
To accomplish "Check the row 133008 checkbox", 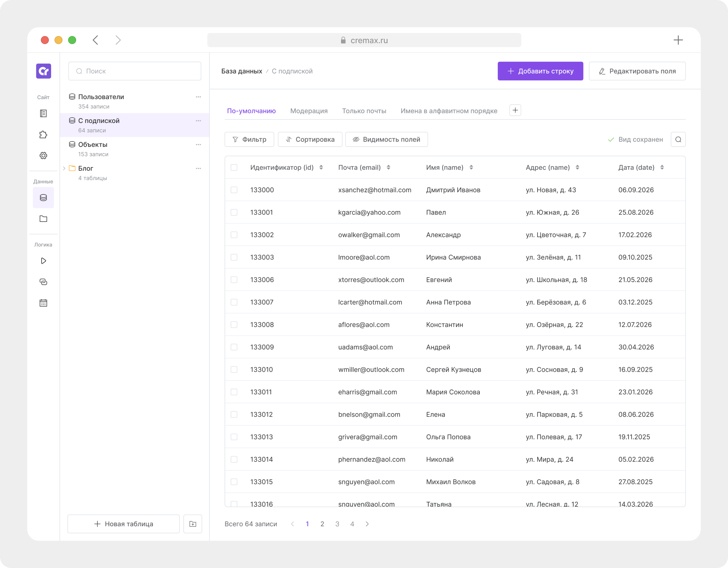I will coord(234,325).
